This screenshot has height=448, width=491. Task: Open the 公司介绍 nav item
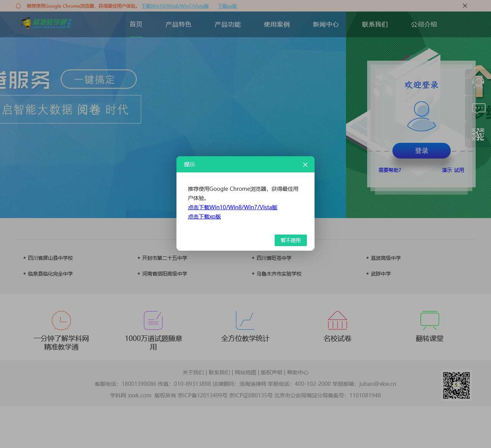tap(424, 24)
